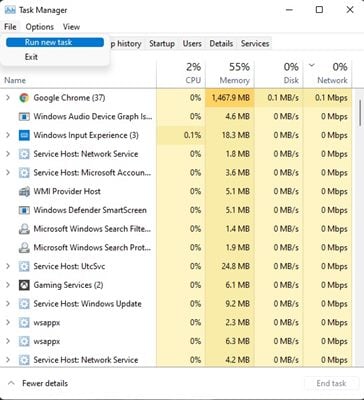
Task: Sort processes by Memory column header
Action: [x=230, y=74]
